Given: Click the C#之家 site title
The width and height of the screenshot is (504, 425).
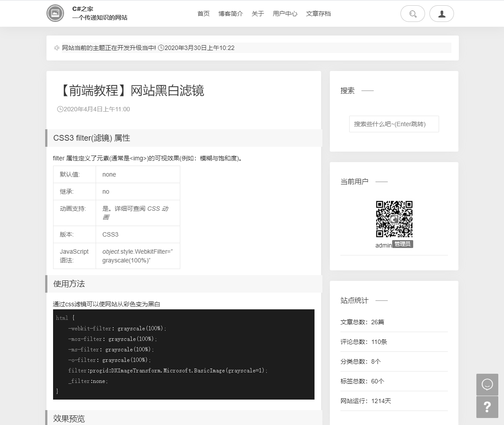Looking at the screenshot, I should (83, 9).
